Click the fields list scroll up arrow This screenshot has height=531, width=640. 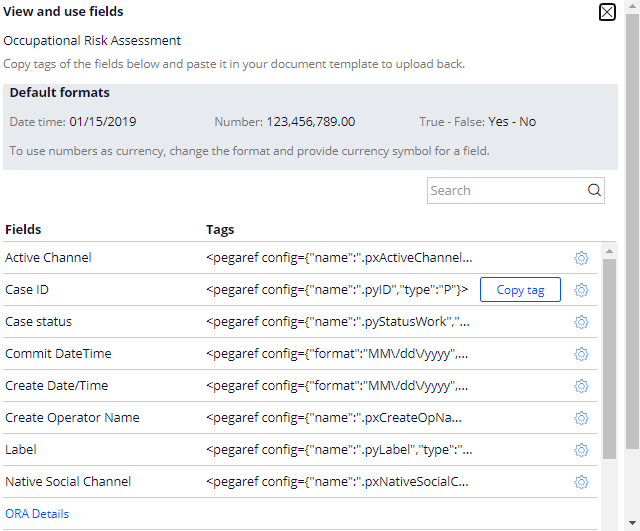pyautogui.click(x=609, y=251)
